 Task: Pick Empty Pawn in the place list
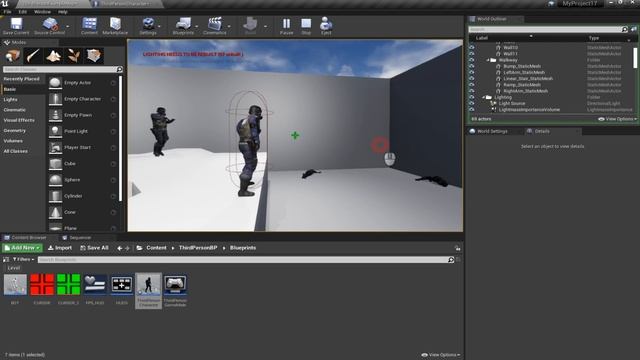pyautogui.click(x=83, y=115)
